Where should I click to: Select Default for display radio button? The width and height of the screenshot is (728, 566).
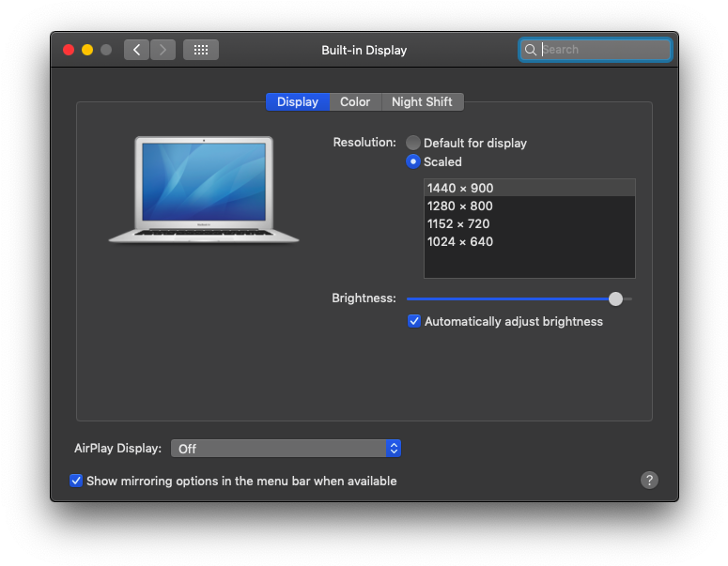[x=413, y=143]
